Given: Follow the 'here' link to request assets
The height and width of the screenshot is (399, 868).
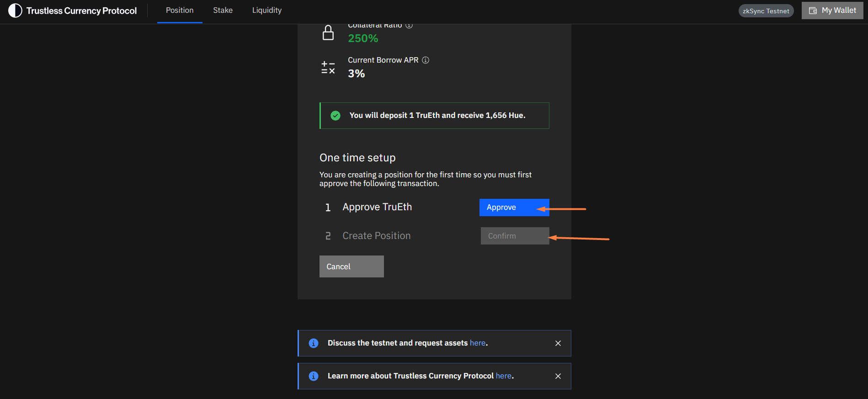Looking at the screenshot, I should (478, 343).
